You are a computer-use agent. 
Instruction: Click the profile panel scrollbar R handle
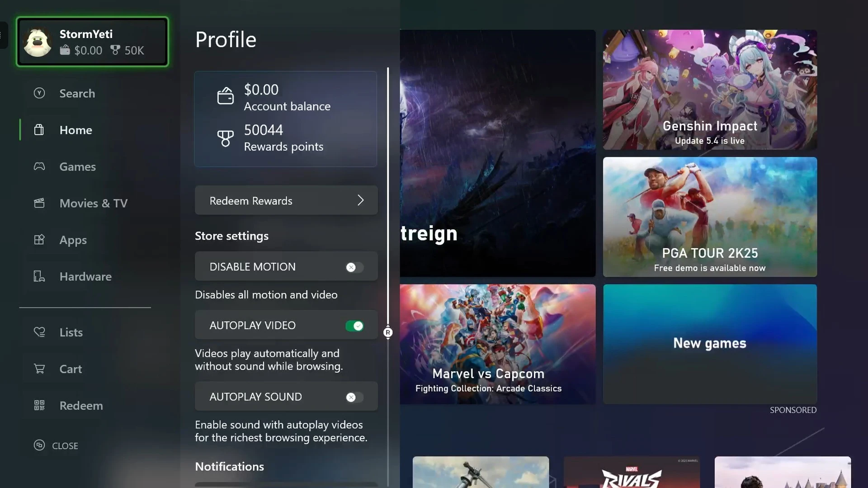tap(388, 332)
